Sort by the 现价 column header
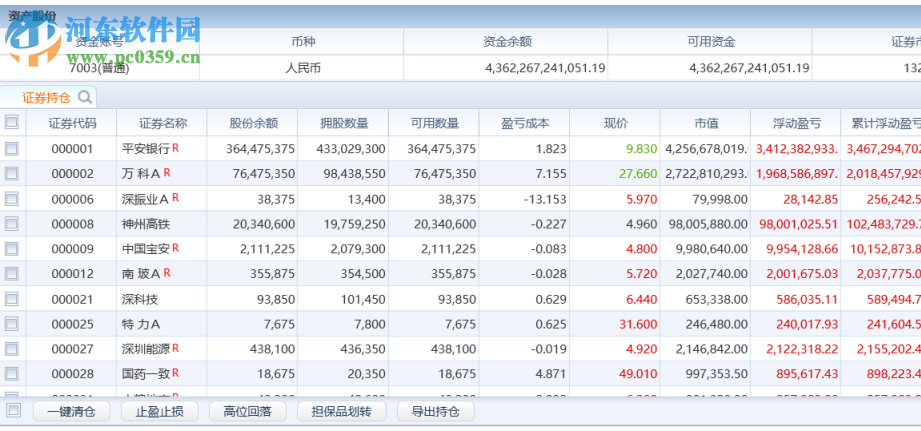Screen dimensions: 921x431 pos(614,123)
